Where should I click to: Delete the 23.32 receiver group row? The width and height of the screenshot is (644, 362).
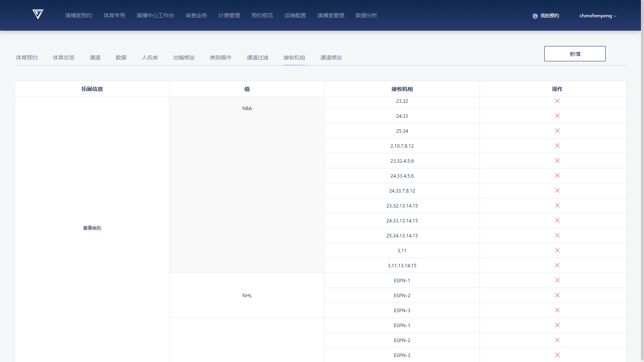(557, 101)
